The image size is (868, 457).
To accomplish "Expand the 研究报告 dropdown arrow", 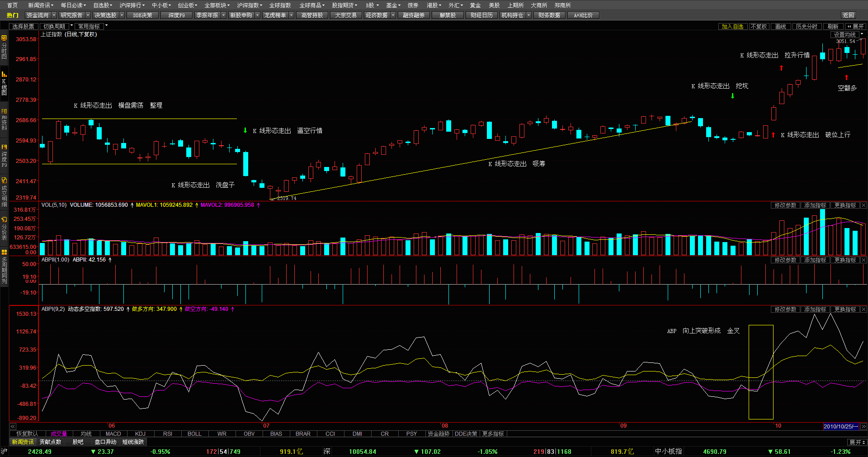I will coord(88,15).
